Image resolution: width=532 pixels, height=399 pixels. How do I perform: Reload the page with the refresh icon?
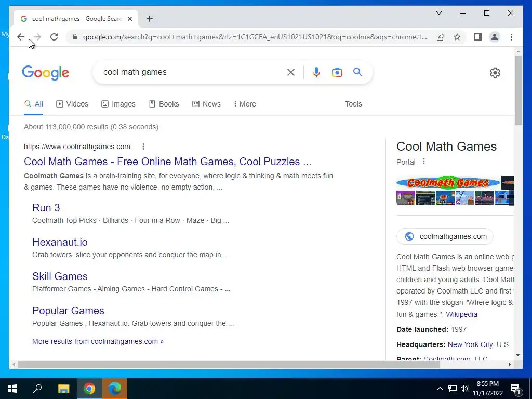54,37
